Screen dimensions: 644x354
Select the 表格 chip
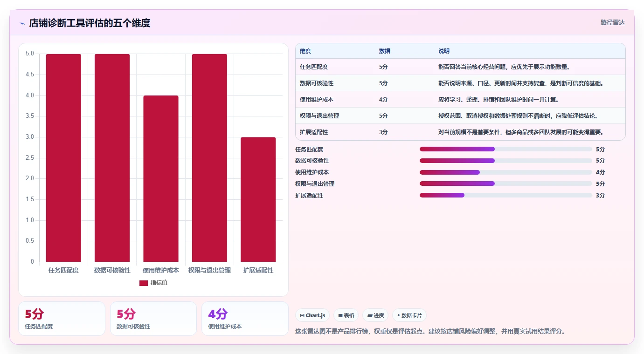346,315
